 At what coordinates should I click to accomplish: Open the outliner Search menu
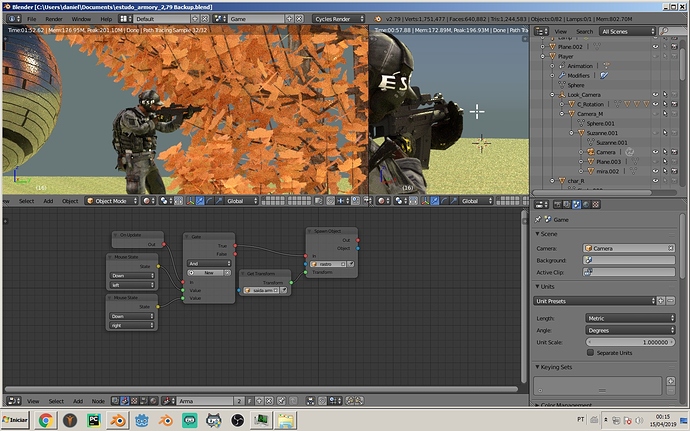(584, 31)
